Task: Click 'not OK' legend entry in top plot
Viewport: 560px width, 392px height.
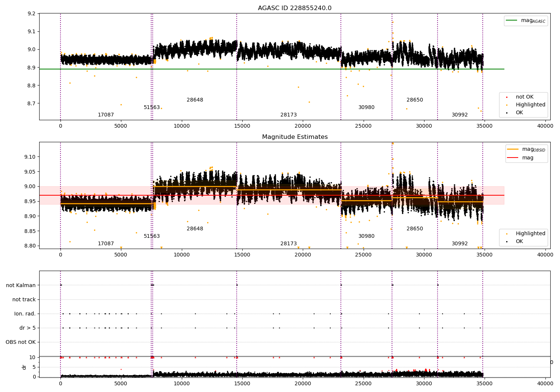Action: pyautogui.click(x=525, y=97)
